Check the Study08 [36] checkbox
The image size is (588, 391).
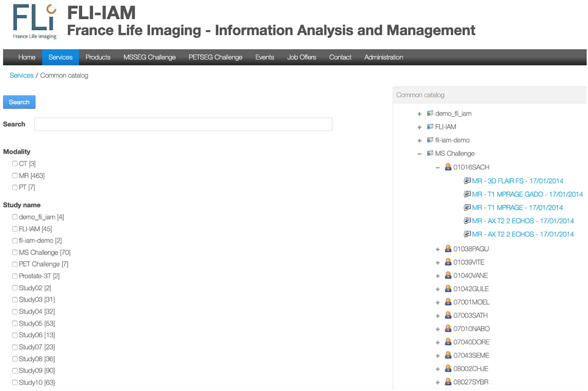[15, 359]
